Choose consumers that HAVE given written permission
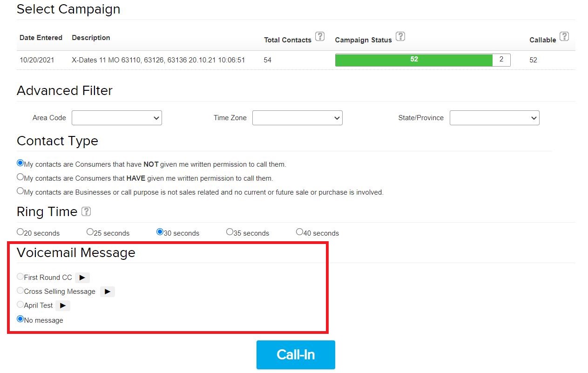The width and height of the screenshot is (588, 373). click(x=20, y=177)
